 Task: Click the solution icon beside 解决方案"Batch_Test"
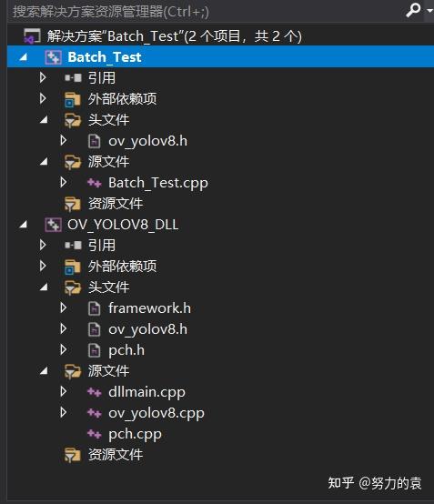pyautogui.click(x=32, y=35)
